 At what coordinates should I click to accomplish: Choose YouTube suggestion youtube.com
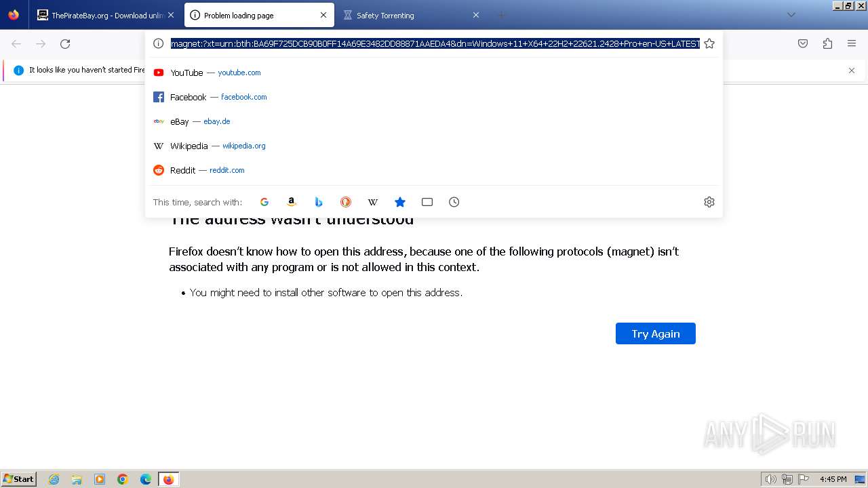[434, 73]
